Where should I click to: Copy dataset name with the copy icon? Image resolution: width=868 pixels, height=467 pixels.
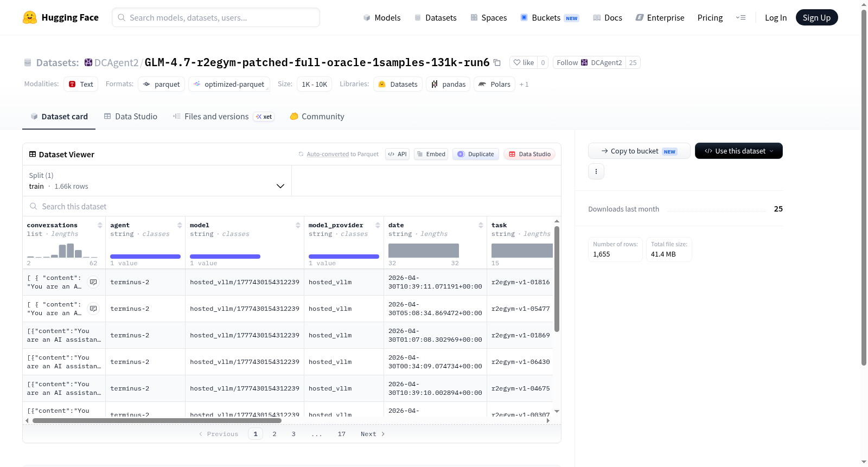497,62
